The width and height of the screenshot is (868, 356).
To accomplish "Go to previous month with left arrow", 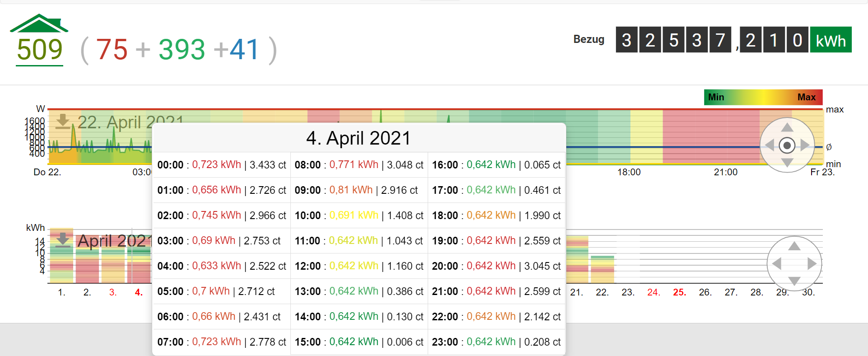I will click(777, 263).
